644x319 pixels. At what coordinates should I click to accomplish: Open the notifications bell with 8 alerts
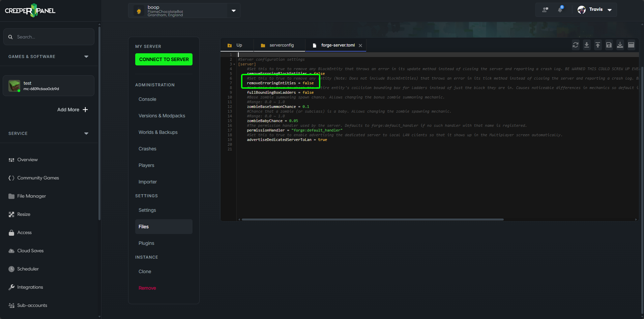click(560, 10)
